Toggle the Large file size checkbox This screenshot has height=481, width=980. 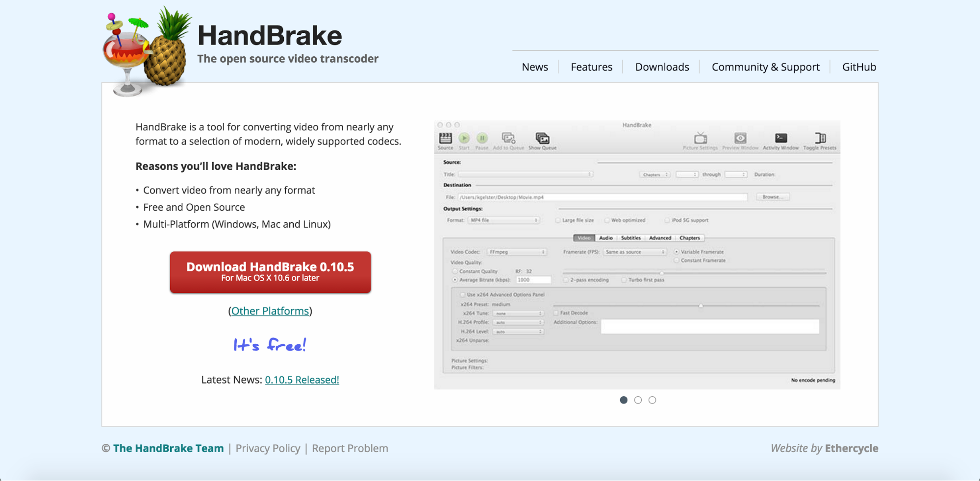pos(558,220)
